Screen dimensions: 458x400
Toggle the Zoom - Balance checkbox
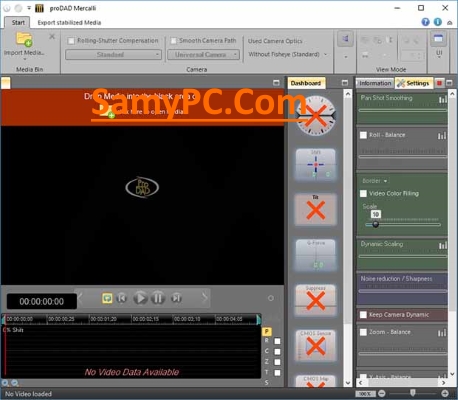tap(363, 332)
